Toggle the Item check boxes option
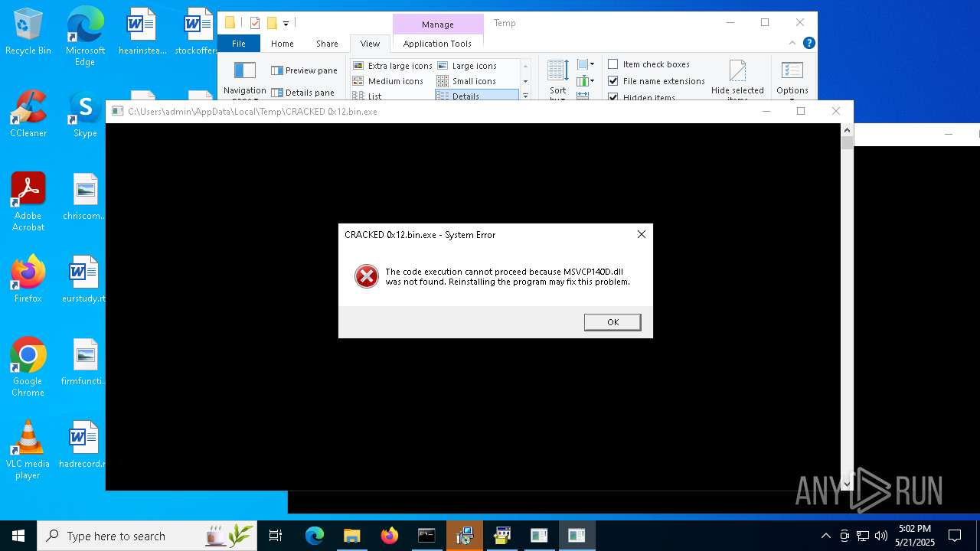 [x=648, y=64]
